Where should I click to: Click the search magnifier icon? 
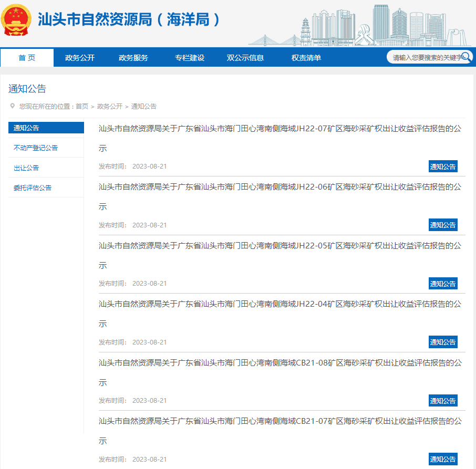pos(467,57)
